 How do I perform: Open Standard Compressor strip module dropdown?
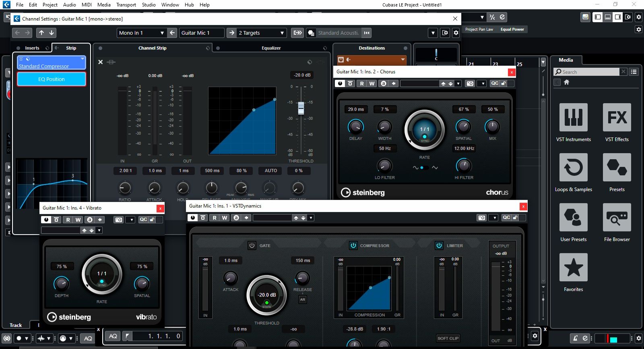coord(83,58)
